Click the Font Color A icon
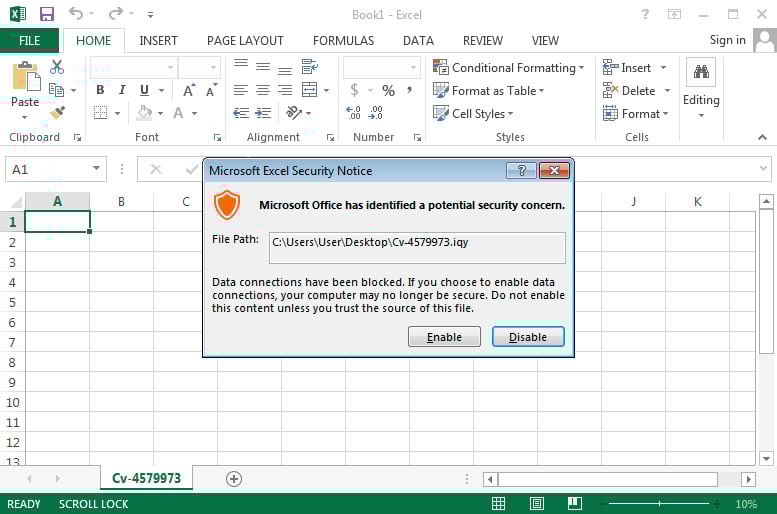 click(x=178, y=113)
